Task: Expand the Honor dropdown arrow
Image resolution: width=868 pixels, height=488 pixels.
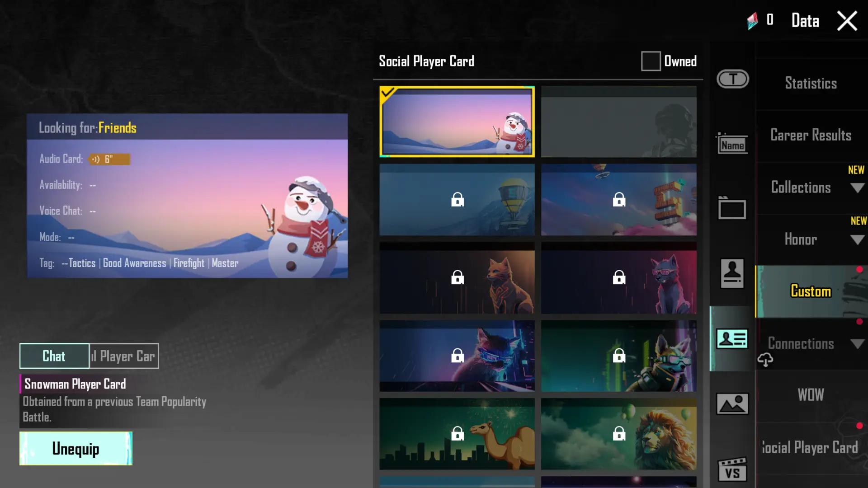Action: coord(857,240)
